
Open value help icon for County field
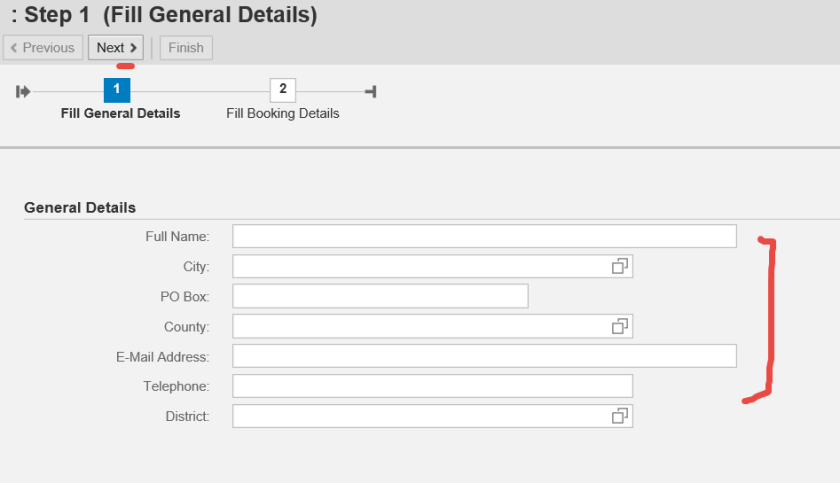[620, 326]
